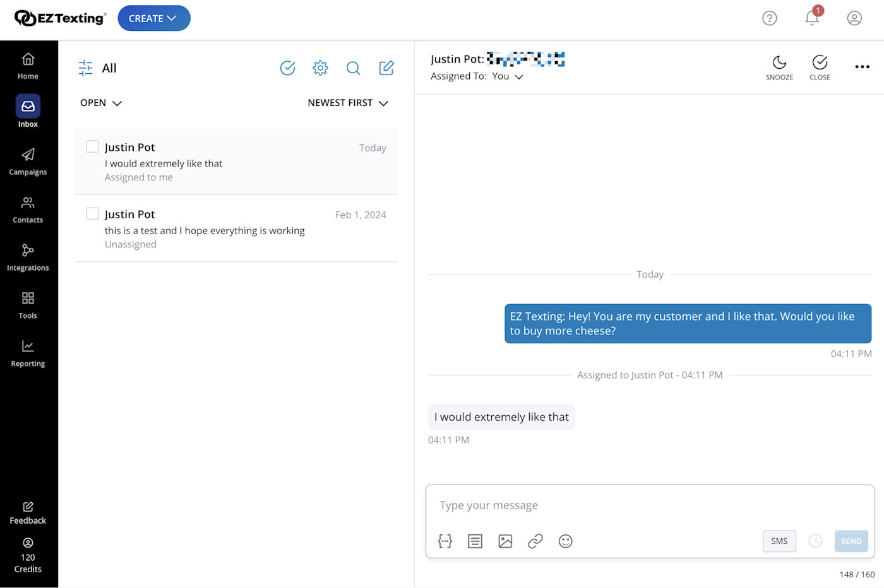Open Campaigns in the sidebar

click(x=28, y=162)
